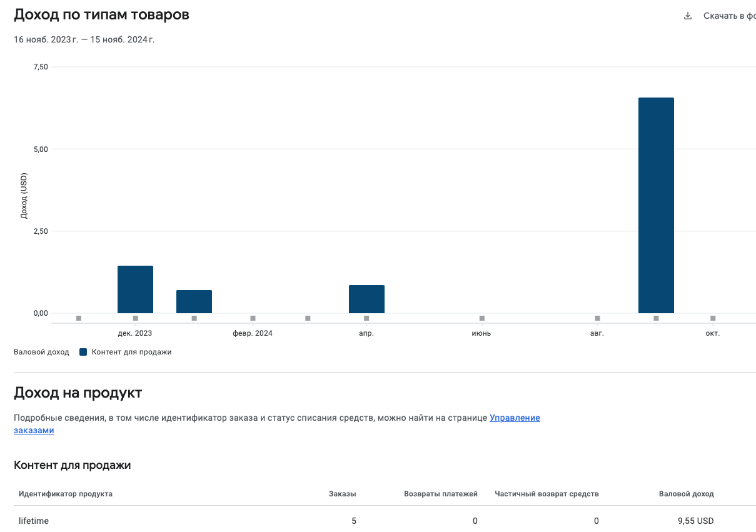Click the gray marker above 'февр. 2024'
Image resolution: width=756 pixels, height=532 pixels.
(x=253, y=318)
